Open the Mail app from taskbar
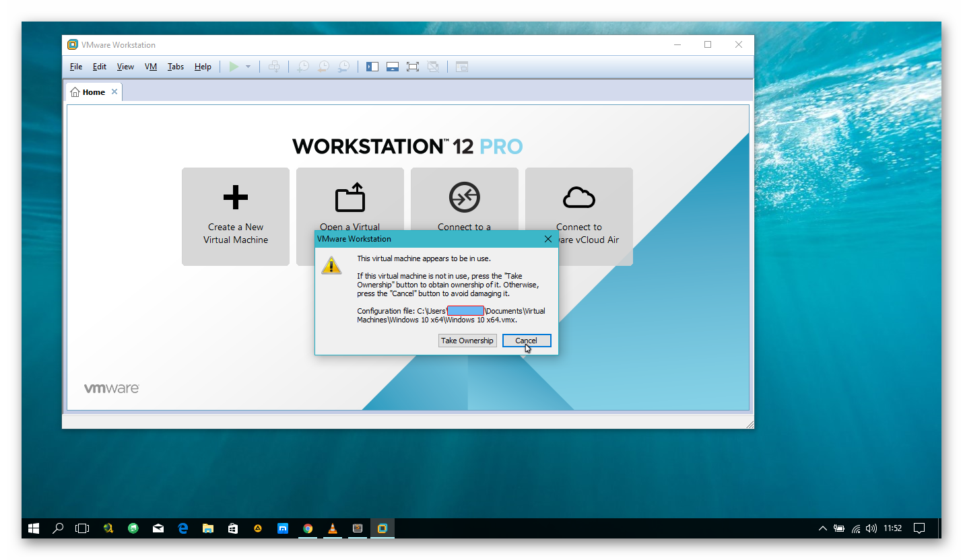Screen dimensions: 963x560 158,528
